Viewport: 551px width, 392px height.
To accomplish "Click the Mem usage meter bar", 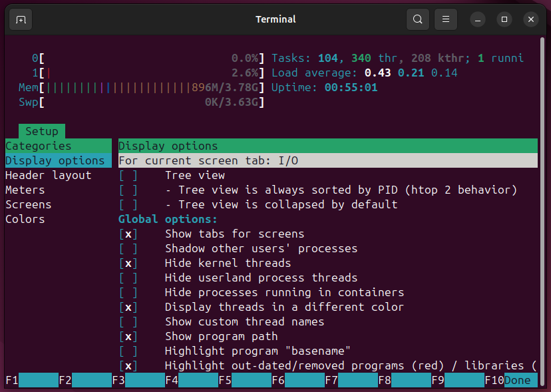I will click(x=141, y=88).
